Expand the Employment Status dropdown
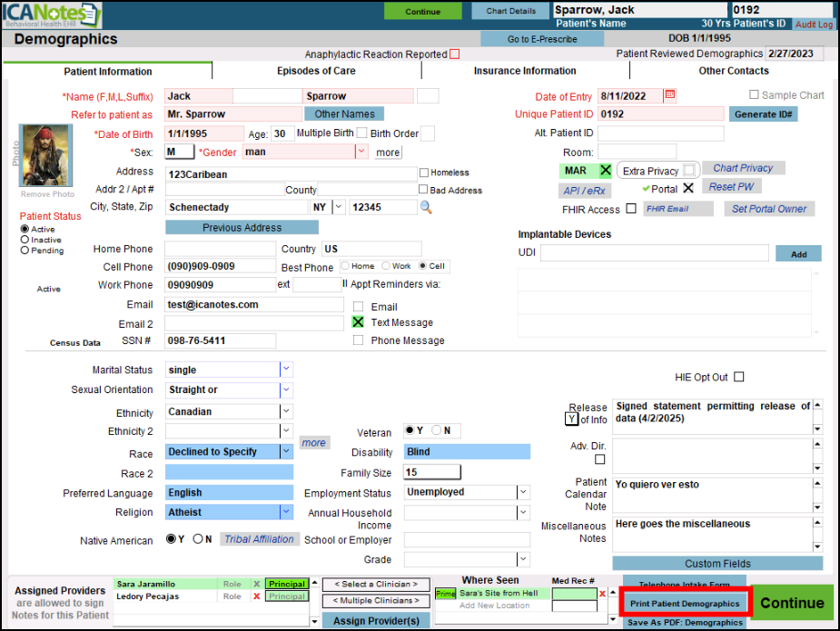The height and width of the screenshot is (631, 840). click(523, 492)
